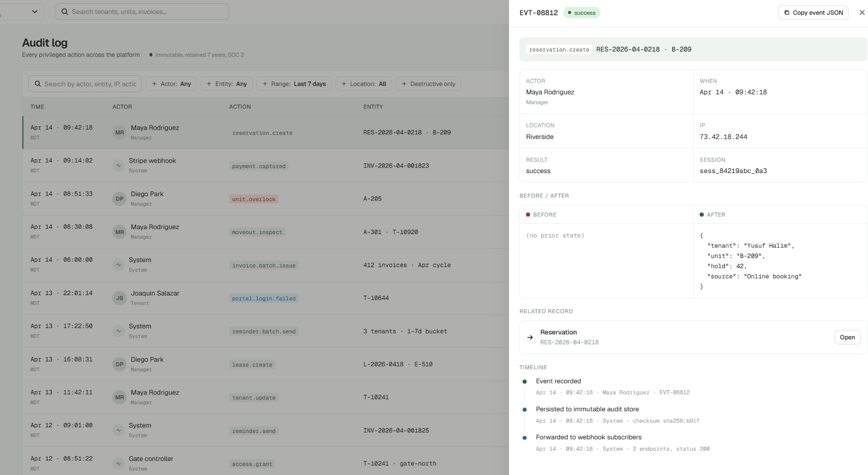Copy event JSON button
Screen dimensions: 868x475
click(x=813, y=13)
